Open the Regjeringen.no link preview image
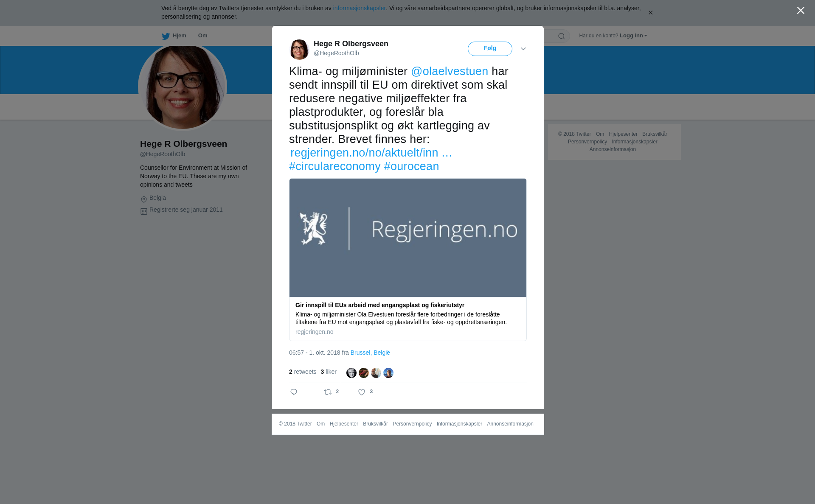Screen dimensions: 815x504 [408, 238]
